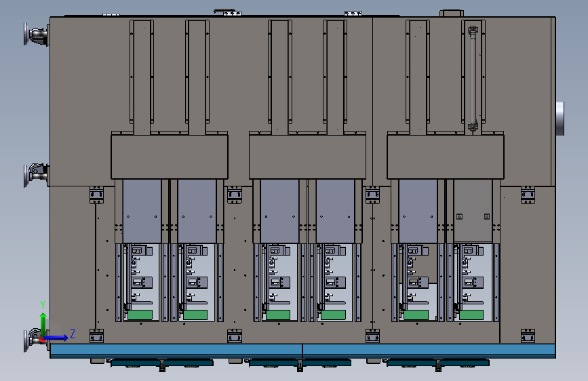Select the grey-blue panel with two square marks
This screenshot has width=588, height=381.
(473, 211)
